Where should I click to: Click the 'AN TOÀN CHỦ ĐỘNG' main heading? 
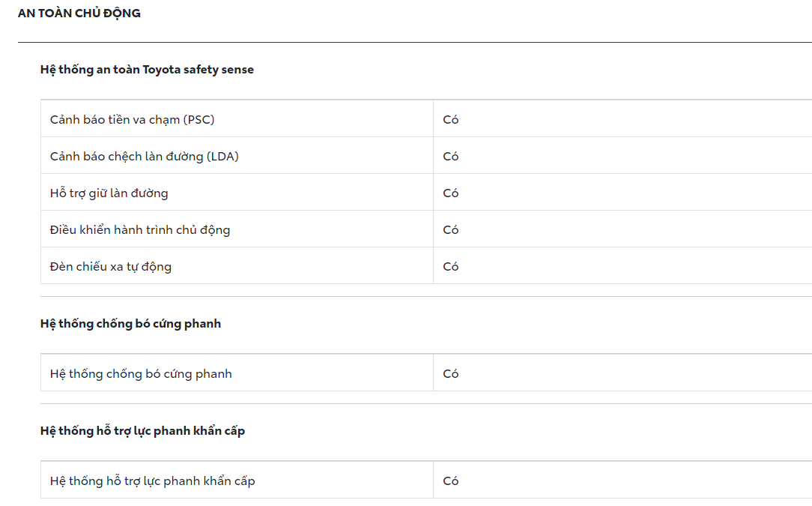79,13
